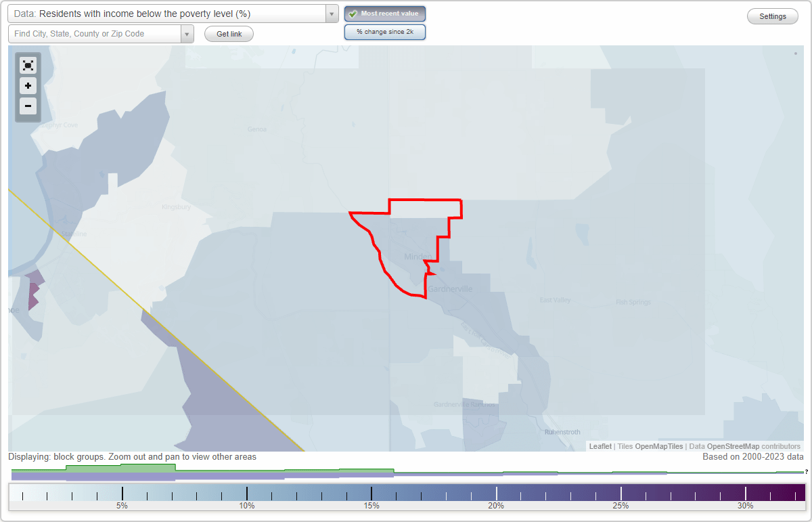The height and width of the screenshot is (522, 812).
Task: Open the Data selector showing poverty level metric
Action: tap(169, 13)
